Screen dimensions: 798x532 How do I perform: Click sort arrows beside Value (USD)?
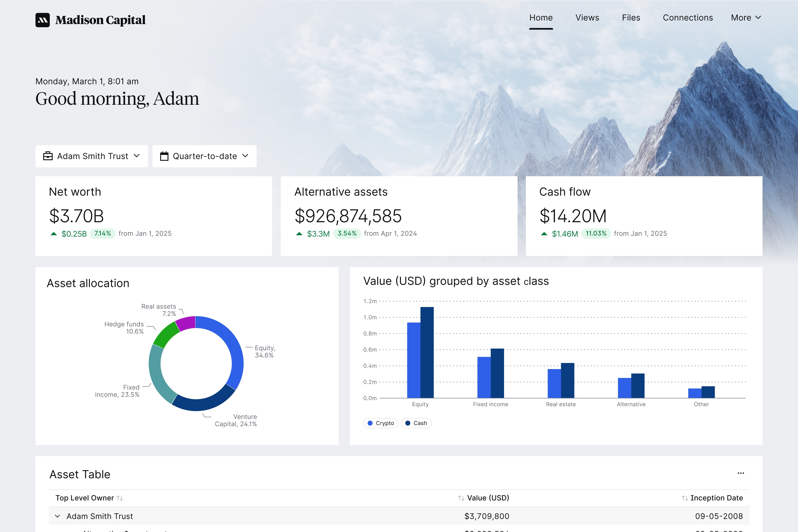click(461, 498)
